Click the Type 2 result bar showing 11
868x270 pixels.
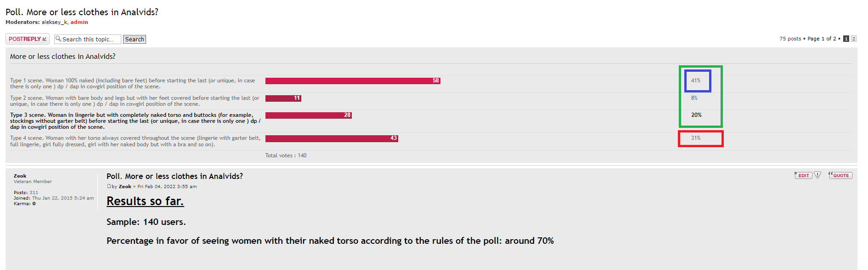click(283, 98)
